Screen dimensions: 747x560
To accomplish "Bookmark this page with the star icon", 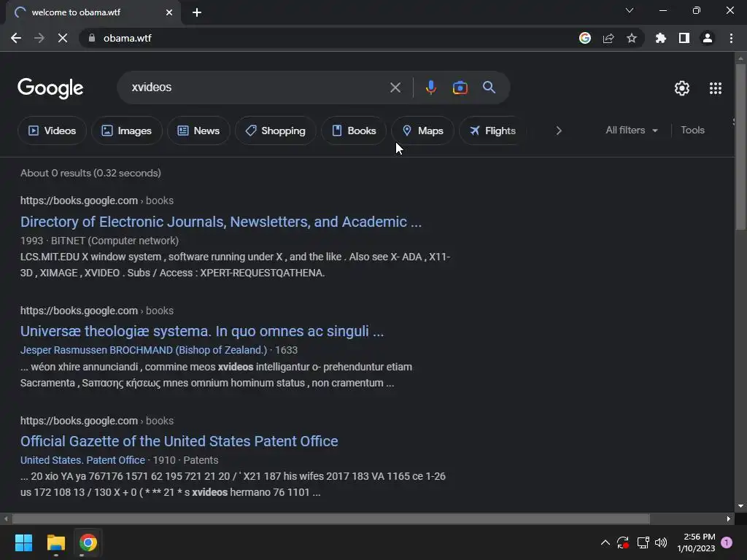I will 632,38.
